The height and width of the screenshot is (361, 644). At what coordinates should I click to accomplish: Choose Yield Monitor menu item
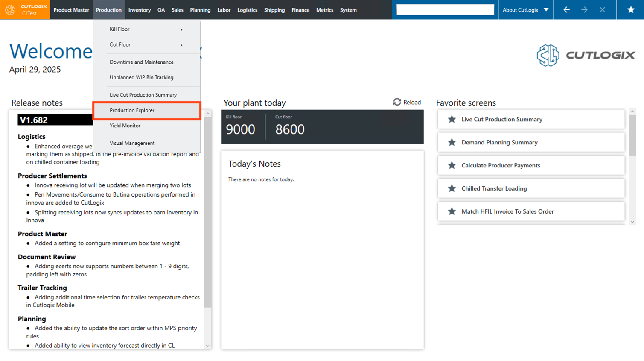(125, 126)
